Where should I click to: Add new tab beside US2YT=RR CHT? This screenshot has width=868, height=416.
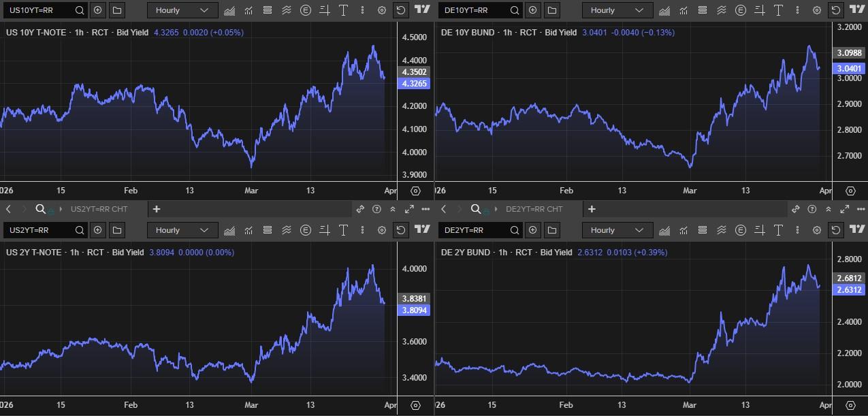(157, 209)
